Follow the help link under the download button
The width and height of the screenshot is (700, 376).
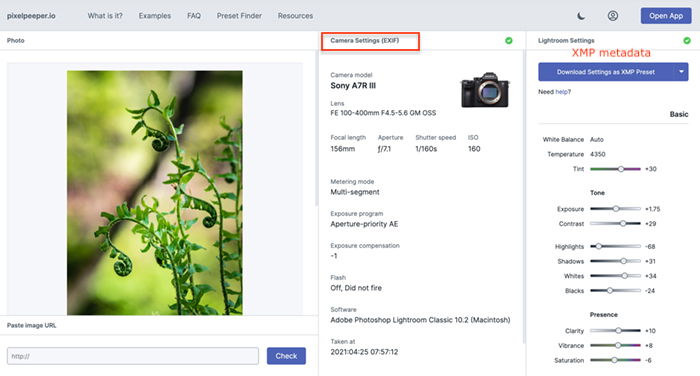tap(562, 92)
